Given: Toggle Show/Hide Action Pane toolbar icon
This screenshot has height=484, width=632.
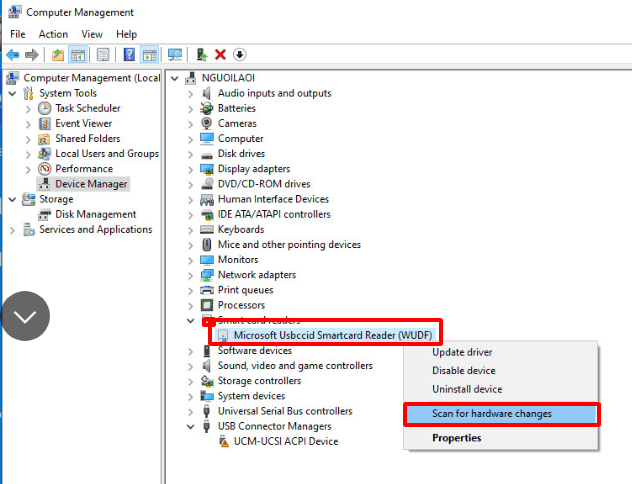Looking at the screenshot, I should (x=149, y=55).
